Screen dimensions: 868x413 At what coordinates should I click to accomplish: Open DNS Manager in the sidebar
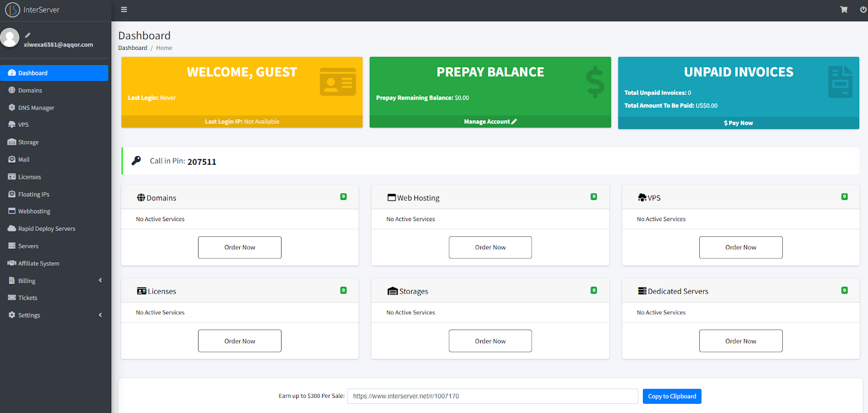coord(54,108)
